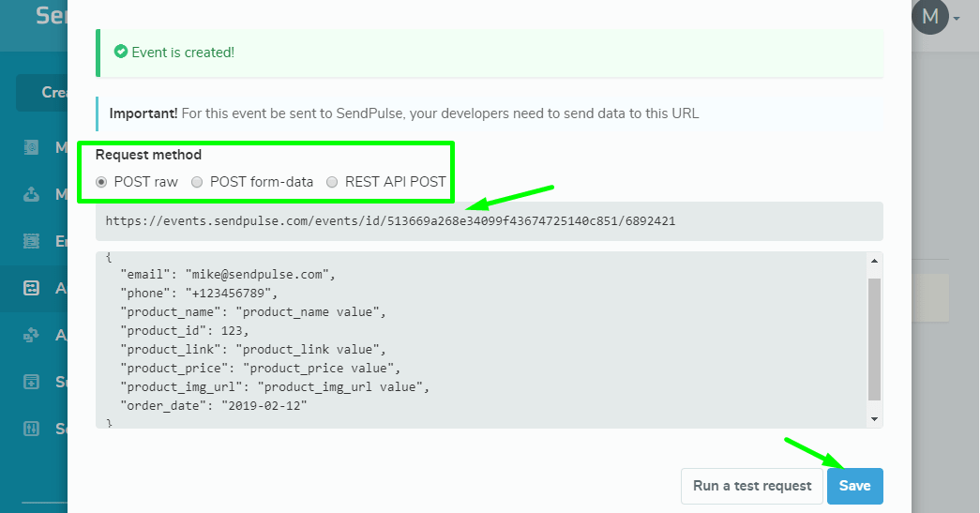Open the sidebar upload tray icon
This screenshot has width=980, height=513.
coord(31,194)
